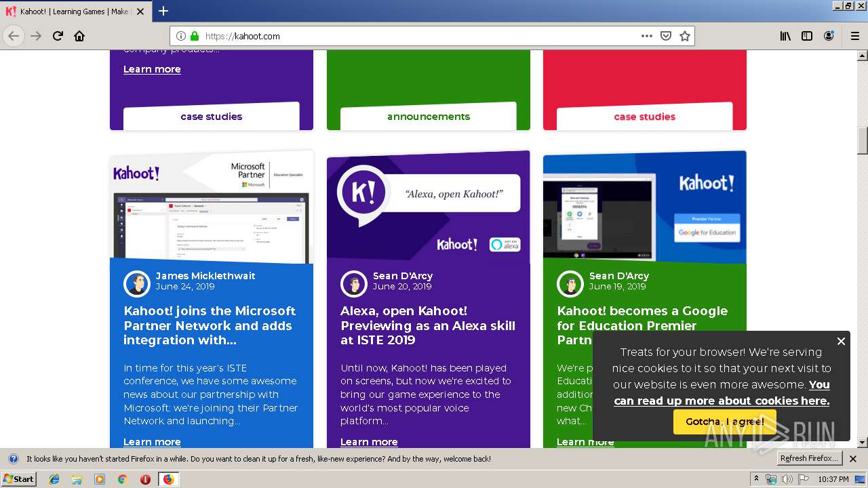Open page actions three-dot menu
The image size is (868, 488).
[647, 36]
